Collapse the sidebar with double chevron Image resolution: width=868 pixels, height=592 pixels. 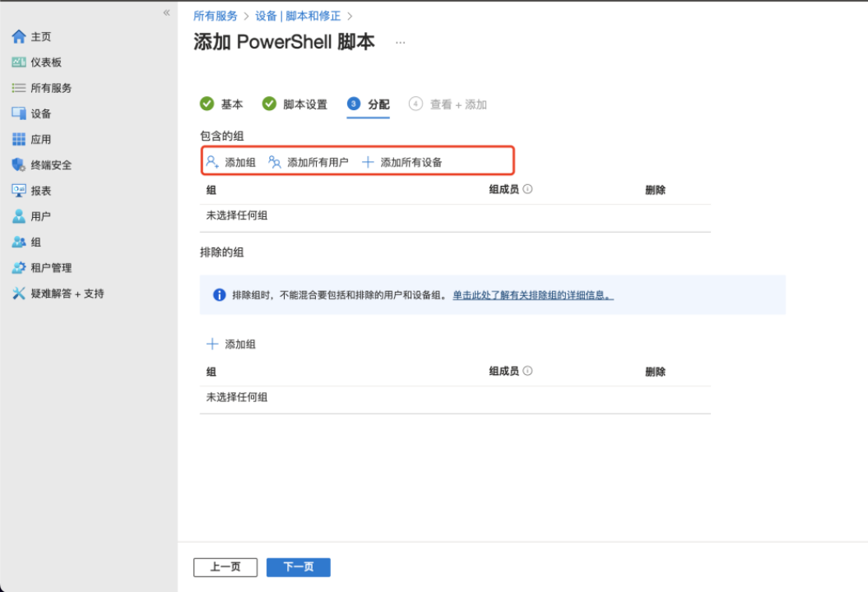pyautogui.click(x=167, y=12)
